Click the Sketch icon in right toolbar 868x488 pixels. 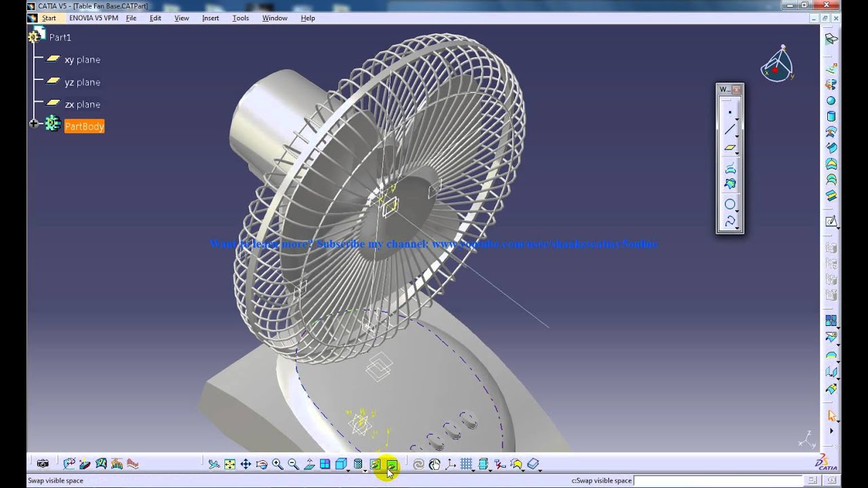point(831,222)
